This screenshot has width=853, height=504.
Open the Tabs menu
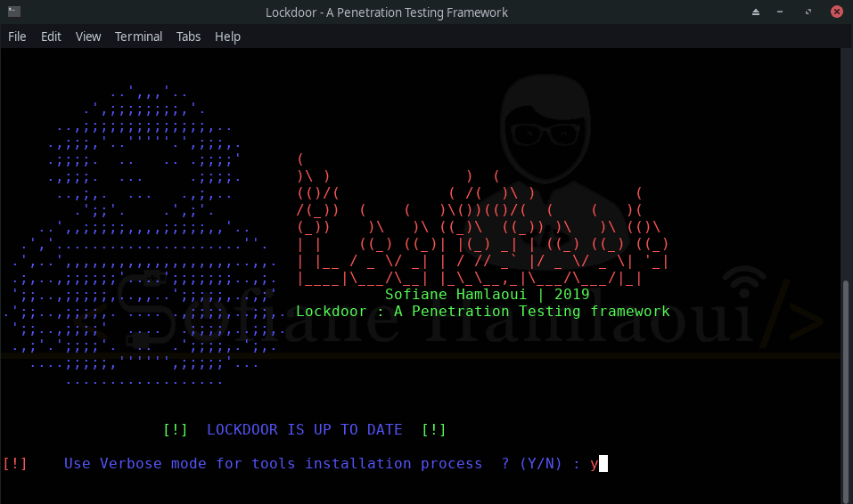click(188, 37)
